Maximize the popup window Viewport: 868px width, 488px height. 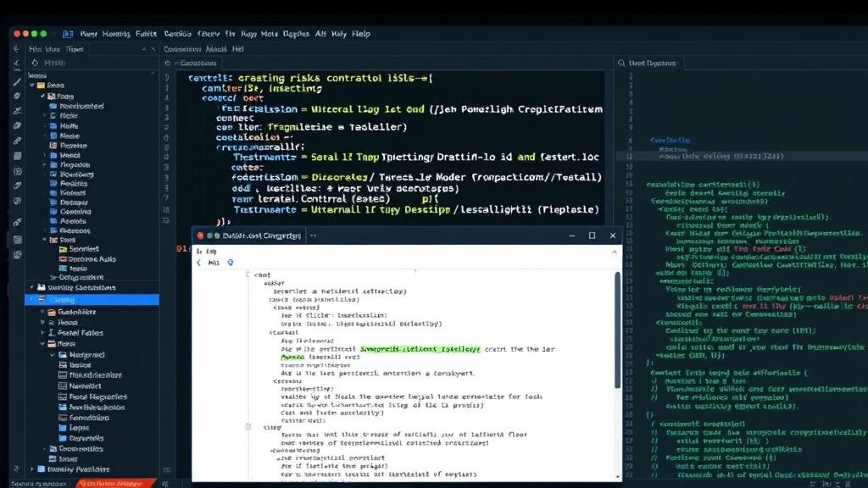coord(592,236)
